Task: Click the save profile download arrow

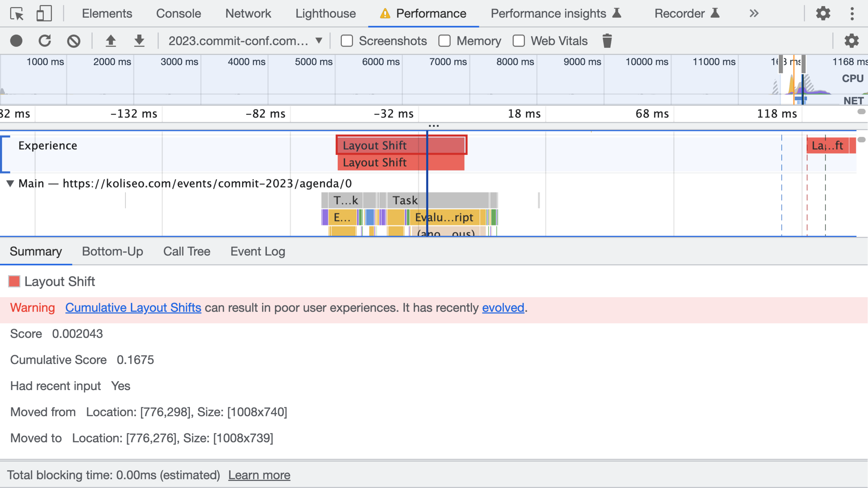Action: coord(139,41)
